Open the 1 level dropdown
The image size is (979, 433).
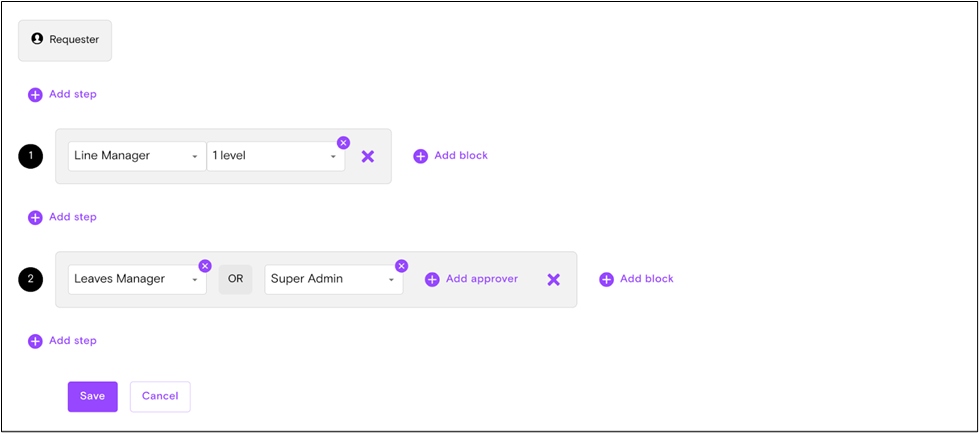275,156
